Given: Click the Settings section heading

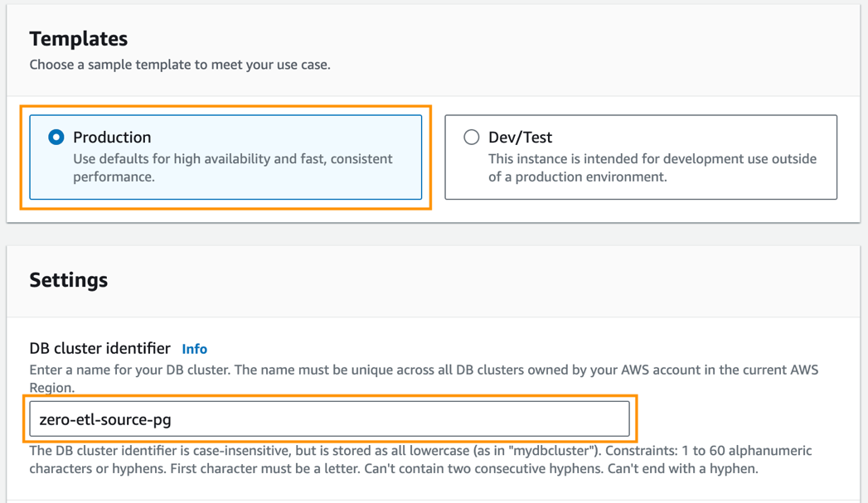Looking at the screenshot, I should point(69,280).
